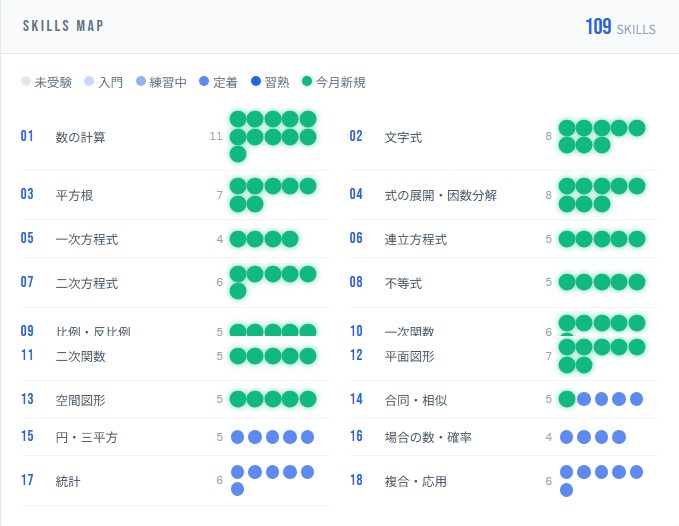The image size is (679, 526).
Task: Click the skill count 6 beside 複合・応用
Action: 549,481
